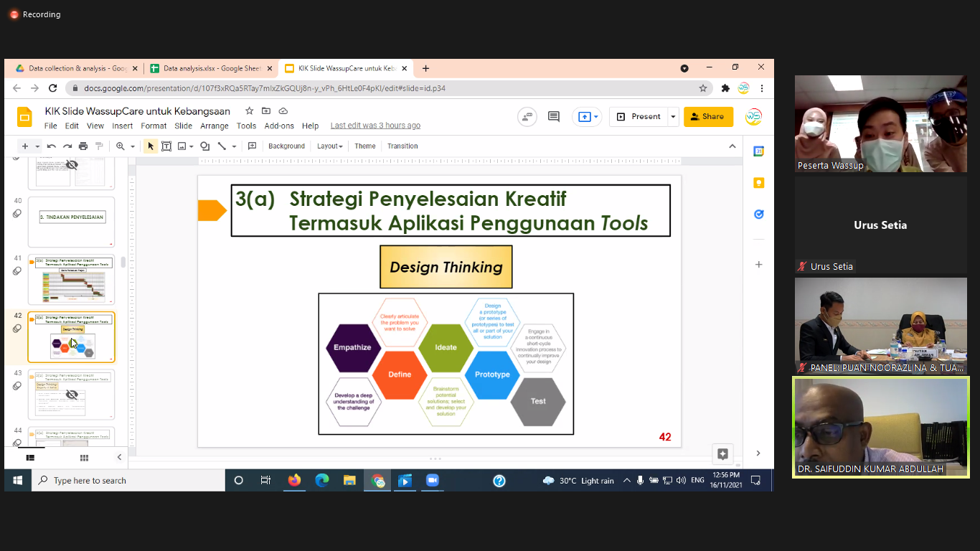The height and width of the screenshot is (551, 980).
Task: Select the Shape tool
Action: click(x=205, y=146)
